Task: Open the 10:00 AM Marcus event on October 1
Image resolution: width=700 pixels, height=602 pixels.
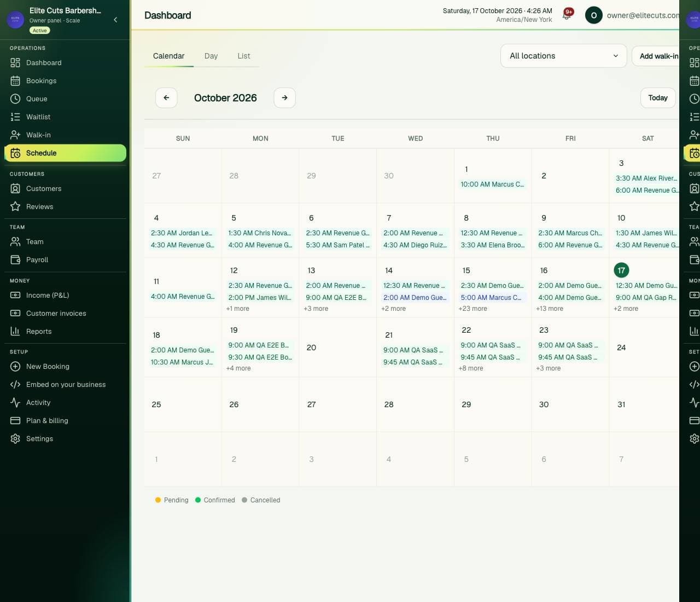Action: click(492, 184)
